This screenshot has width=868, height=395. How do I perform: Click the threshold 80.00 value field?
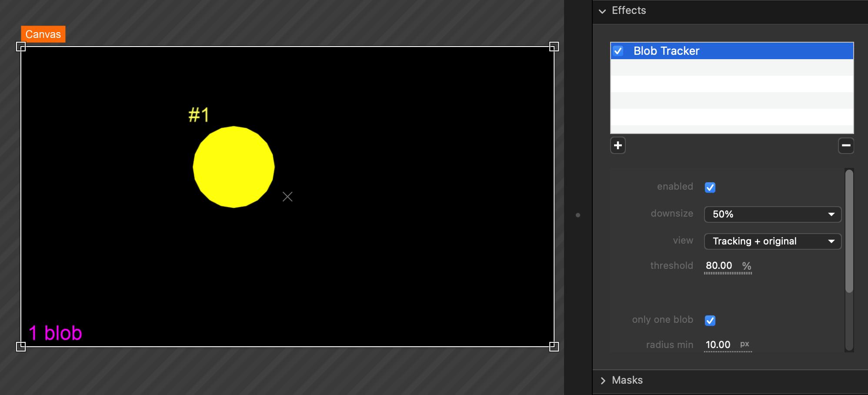click(719, 266)
